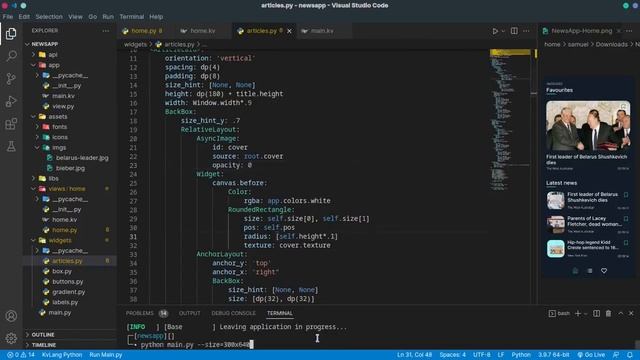Switch to the DEBUG CONSOLE tab
The height and width of the screenshot is (360, 640).
pyautogui.click(x=233, y=313)
